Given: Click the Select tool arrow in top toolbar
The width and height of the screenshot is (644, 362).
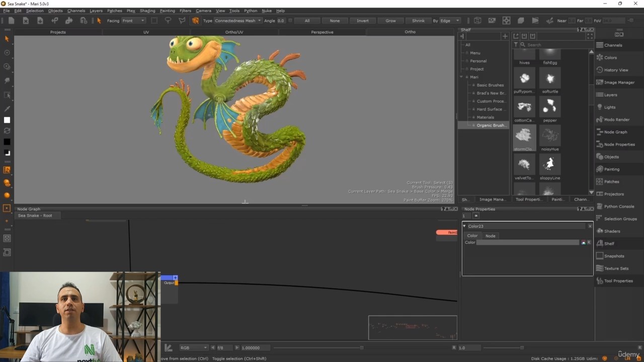Looking at the screenshot, I should pyautogui.click(x=99, y=21).
